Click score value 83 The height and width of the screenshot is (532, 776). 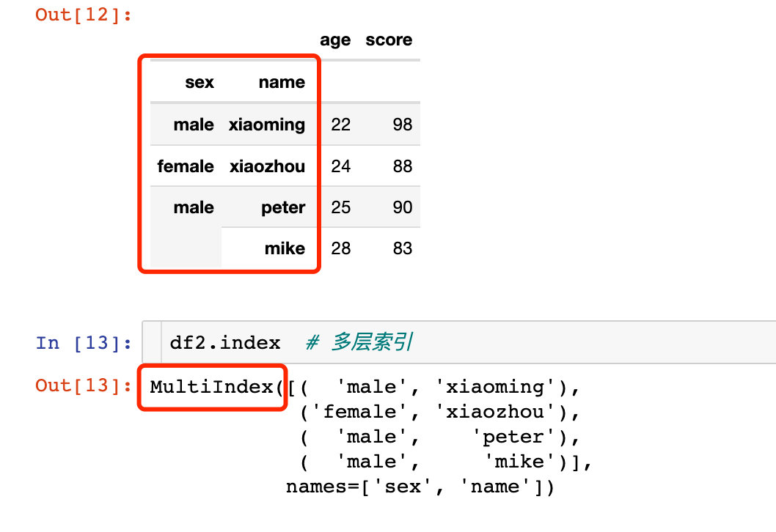tap(403, 248)
